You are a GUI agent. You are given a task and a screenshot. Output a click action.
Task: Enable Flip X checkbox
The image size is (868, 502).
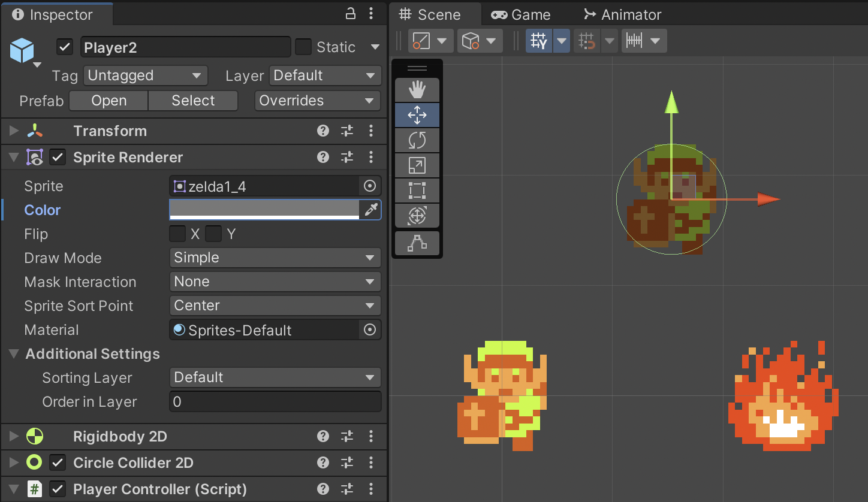pyautogui.click(x=177, y=234)
